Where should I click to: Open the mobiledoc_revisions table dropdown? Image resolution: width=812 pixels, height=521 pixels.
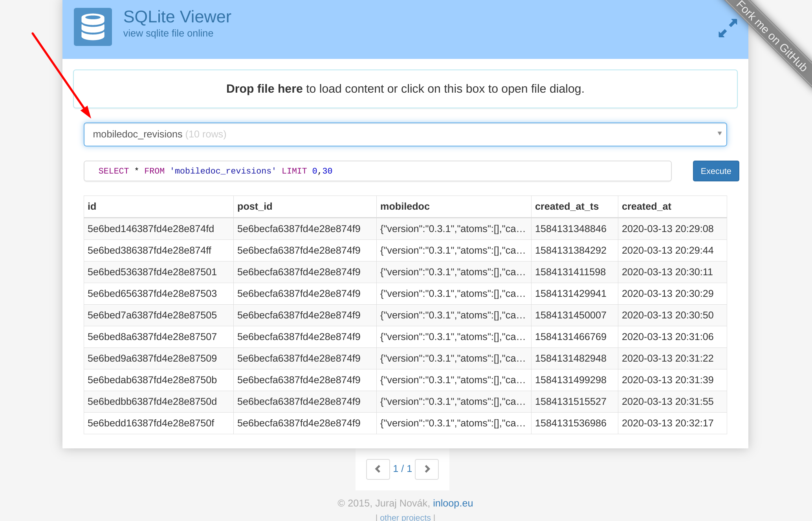[x=405, y=134]
